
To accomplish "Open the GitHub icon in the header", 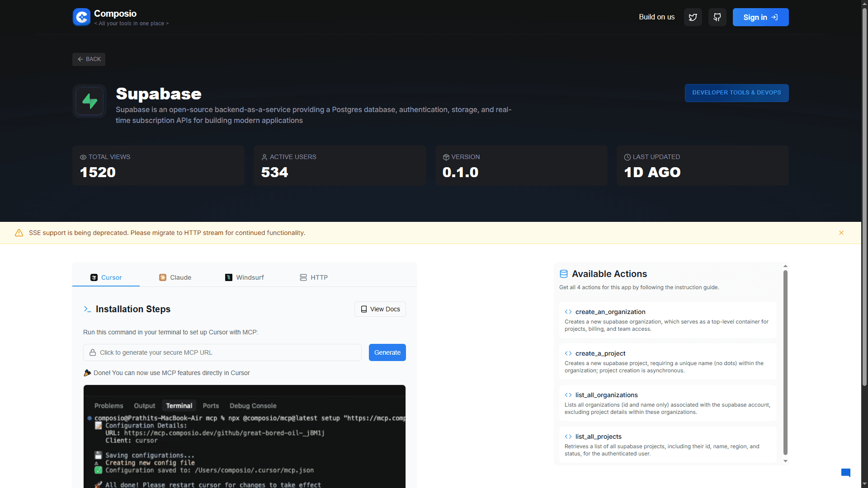I will click(x=717, y=17).
